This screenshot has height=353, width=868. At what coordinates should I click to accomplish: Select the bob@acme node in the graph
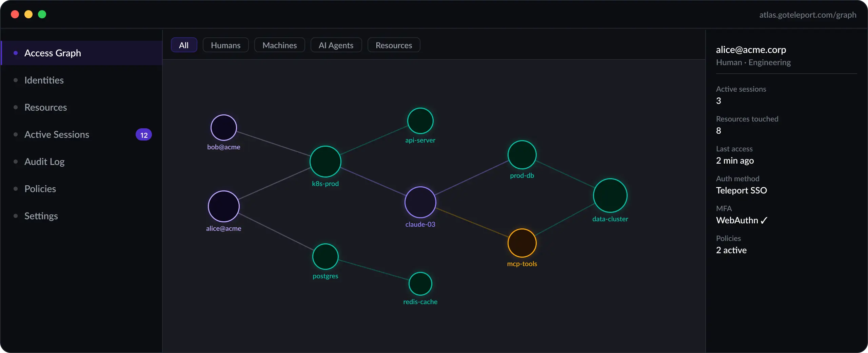pyautogui.click(x=223, y=128)
